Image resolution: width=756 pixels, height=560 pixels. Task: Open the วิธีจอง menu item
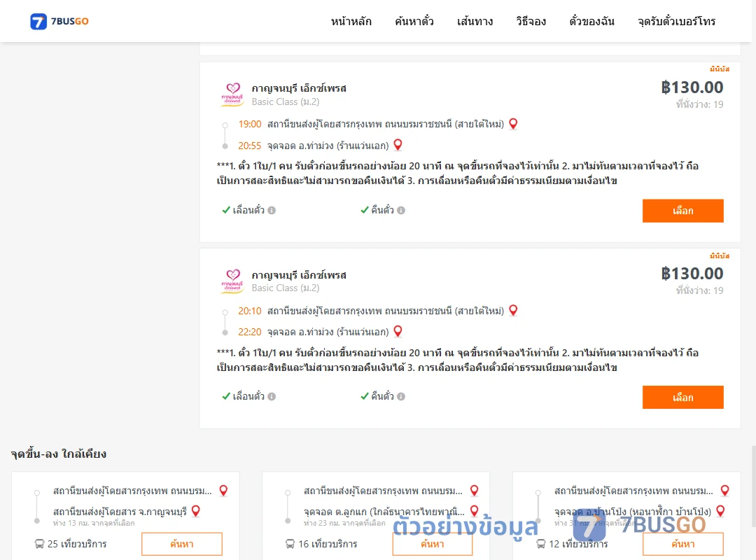(x=531, y=21)
